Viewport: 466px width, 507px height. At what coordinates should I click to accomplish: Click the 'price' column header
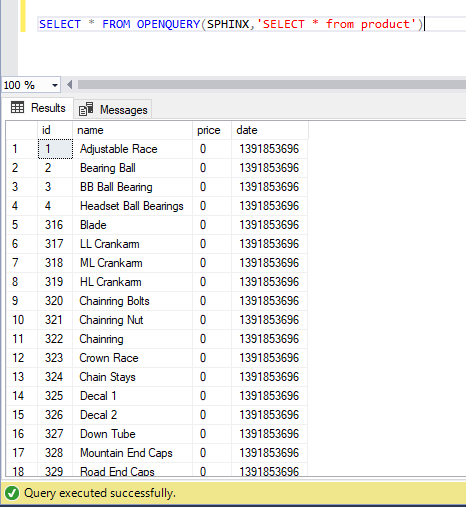[212, 130]
